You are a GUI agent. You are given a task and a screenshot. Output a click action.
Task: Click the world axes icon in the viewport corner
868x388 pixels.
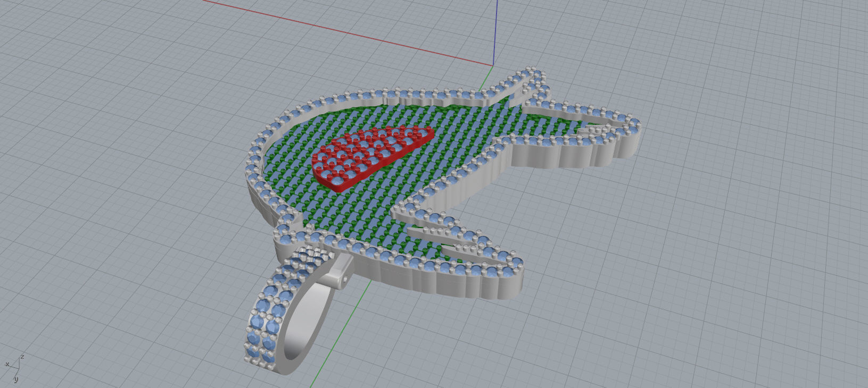pyautogui.click(x=14, y=368)
